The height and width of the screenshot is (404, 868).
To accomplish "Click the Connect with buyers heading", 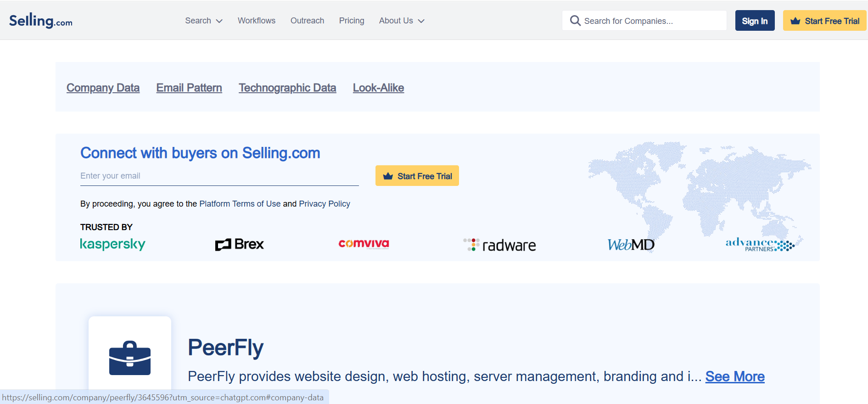I will pos(200,153).
